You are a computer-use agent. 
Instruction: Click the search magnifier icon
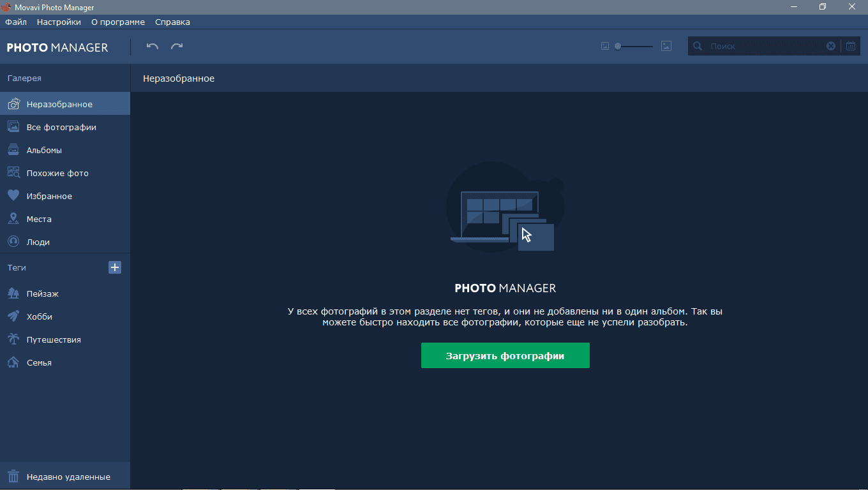pyautogui.click(x=698, y=46)
